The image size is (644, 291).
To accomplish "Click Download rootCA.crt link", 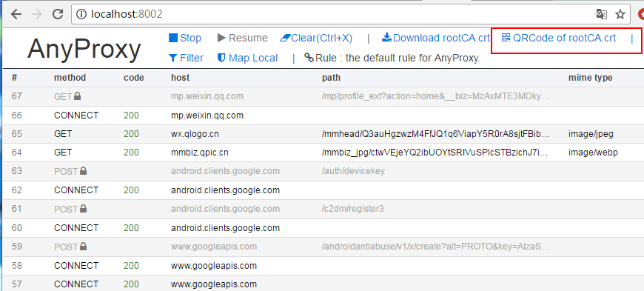I will [436, 39].
